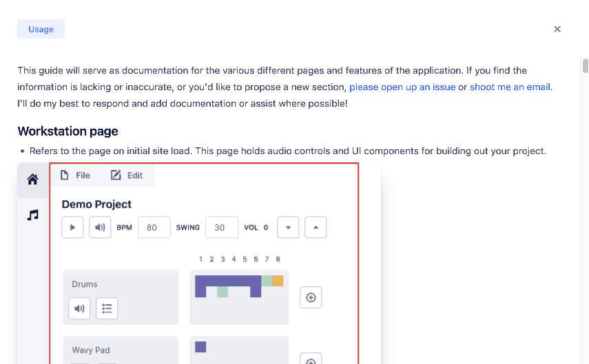
Task: Click the purple block in Wavy Pad row
Action: click(x=200, y=347)
